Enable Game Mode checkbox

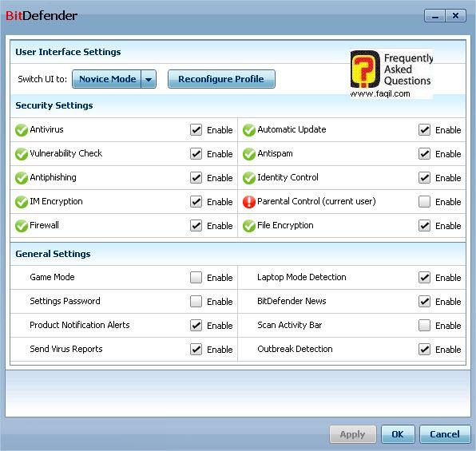point(196,278)
